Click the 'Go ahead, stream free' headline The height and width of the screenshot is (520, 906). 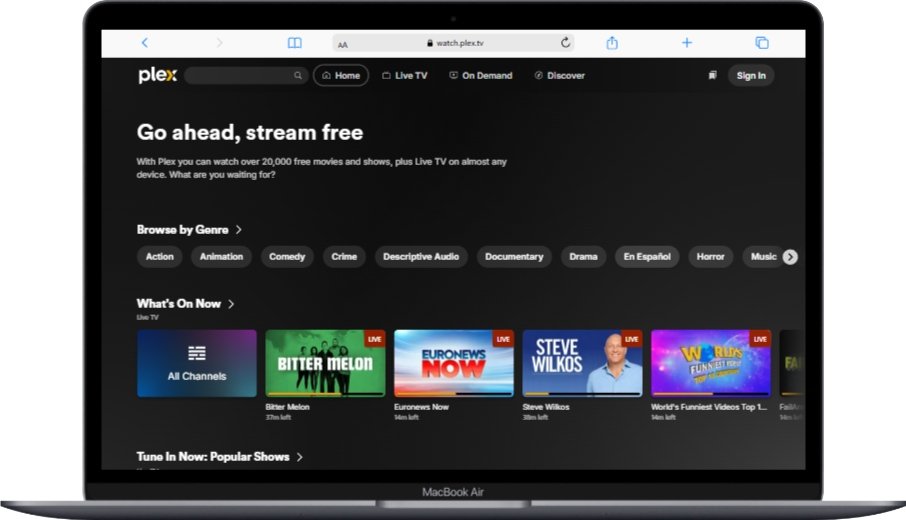(x=250, y=132)
